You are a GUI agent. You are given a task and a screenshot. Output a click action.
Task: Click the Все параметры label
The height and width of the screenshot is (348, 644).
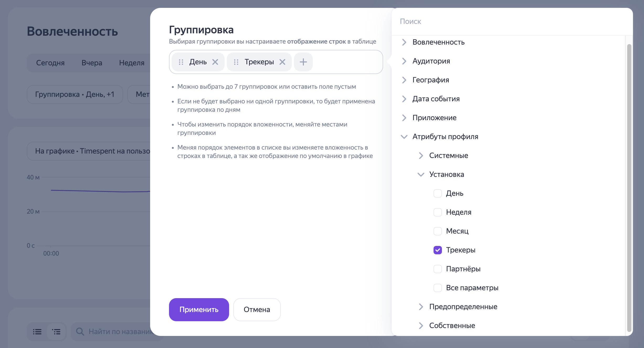472,288
